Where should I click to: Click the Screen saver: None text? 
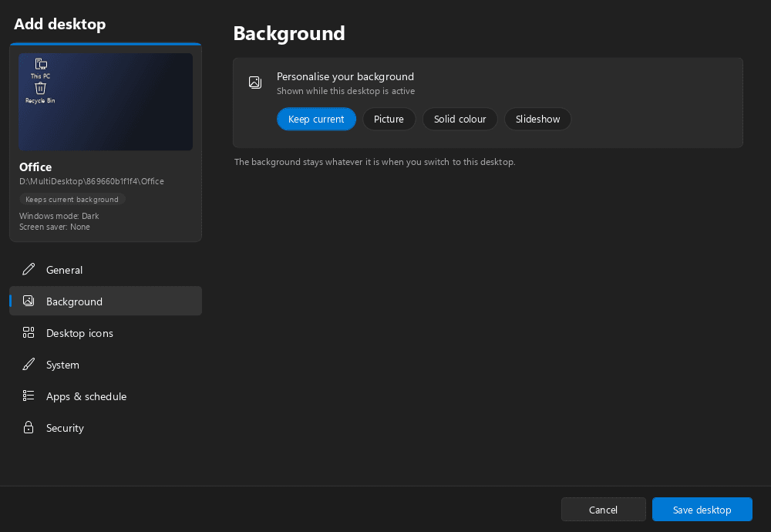click(x=55, y=227)
